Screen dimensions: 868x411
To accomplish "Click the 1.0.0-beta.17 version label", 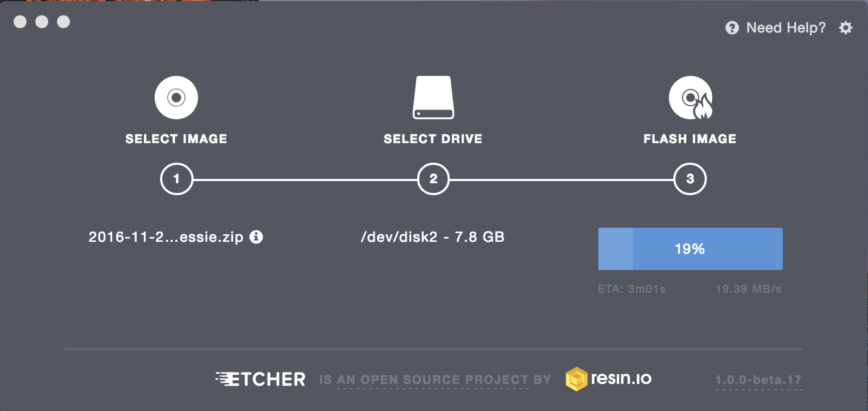I will click(757, 380).
